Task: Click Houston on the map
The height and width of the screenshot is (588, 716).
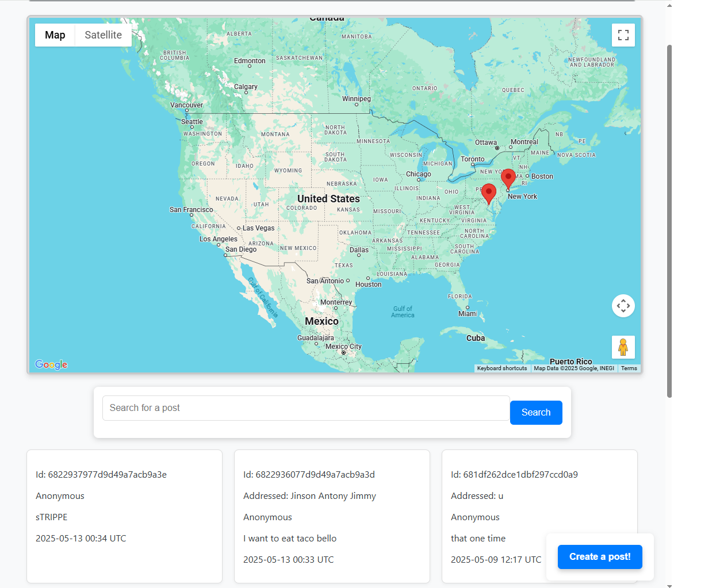Action: click(x=368, y=285)
